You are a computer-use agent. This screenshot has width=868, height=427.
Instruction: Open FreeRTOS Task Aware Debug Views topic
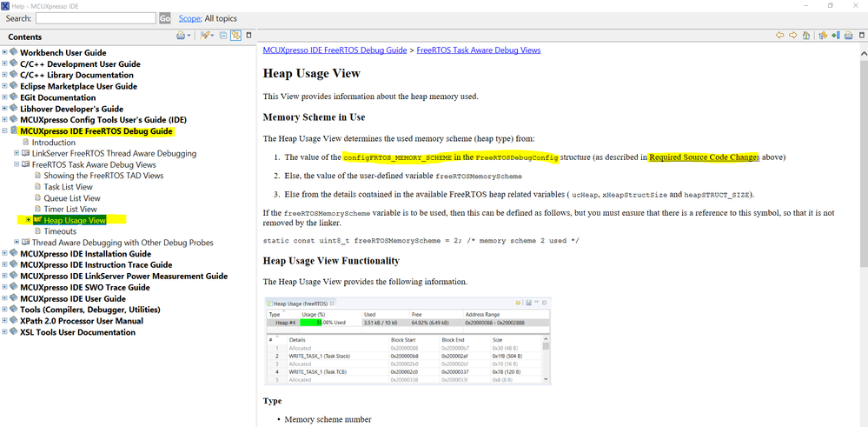tap(94, 164)
